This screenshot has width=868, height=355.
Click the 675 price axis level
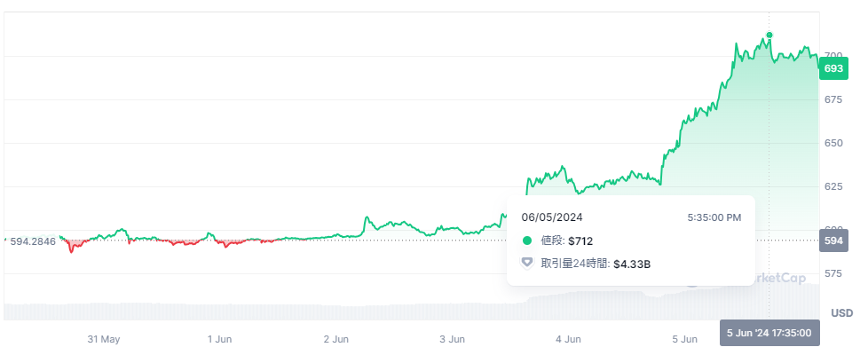pyautogui.click(x=833, y=99)
